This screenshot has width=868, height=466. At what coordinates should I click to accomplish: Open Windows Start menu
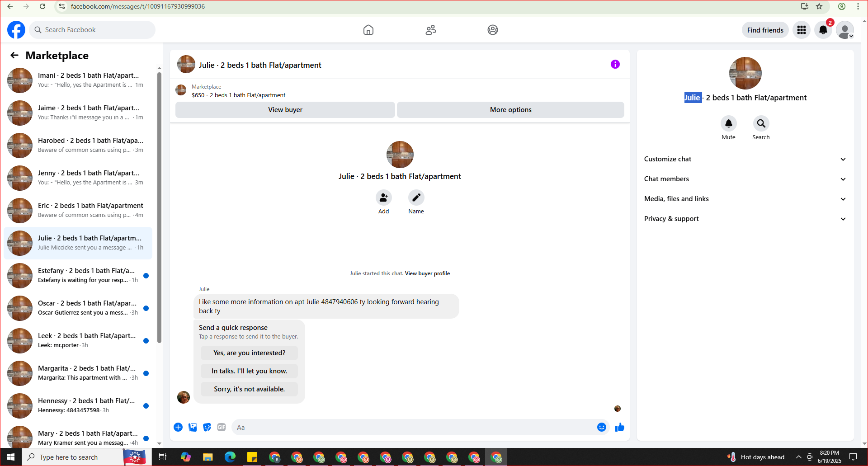pos(11,457)
